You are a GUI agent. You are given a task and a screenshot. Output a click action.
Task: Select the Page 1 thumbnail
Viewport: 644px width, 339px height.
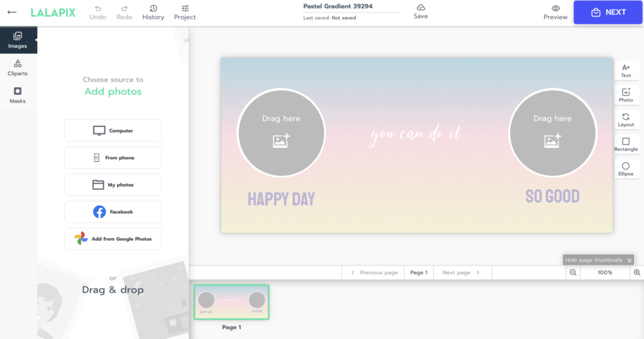point(231,301)
